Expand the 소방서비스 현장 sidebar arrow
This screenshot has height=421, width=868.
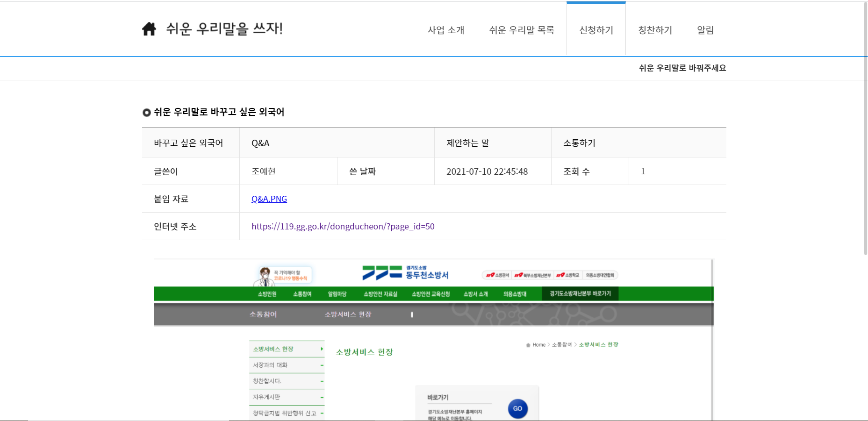[322, 349]
